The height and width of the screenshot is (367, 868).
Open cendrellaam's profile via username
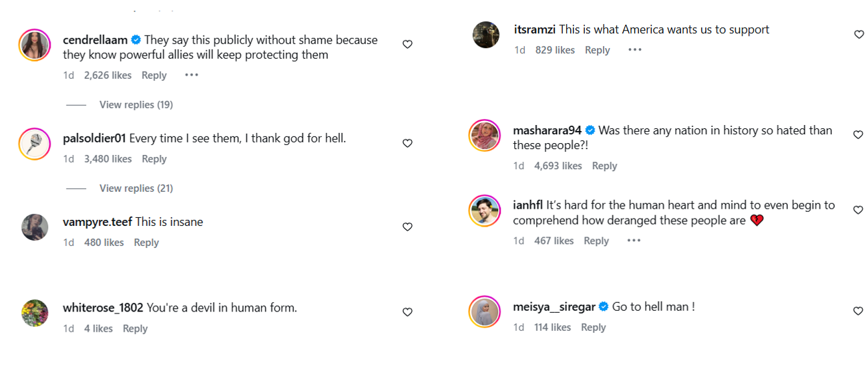click(94, 40)
